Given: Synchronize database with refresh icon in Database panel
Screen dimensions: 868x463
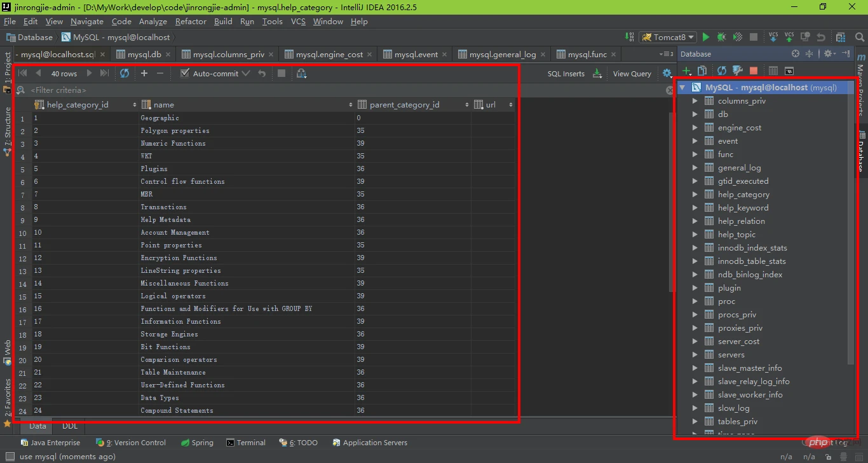Looking at the screenshot, I should point(722,71).
